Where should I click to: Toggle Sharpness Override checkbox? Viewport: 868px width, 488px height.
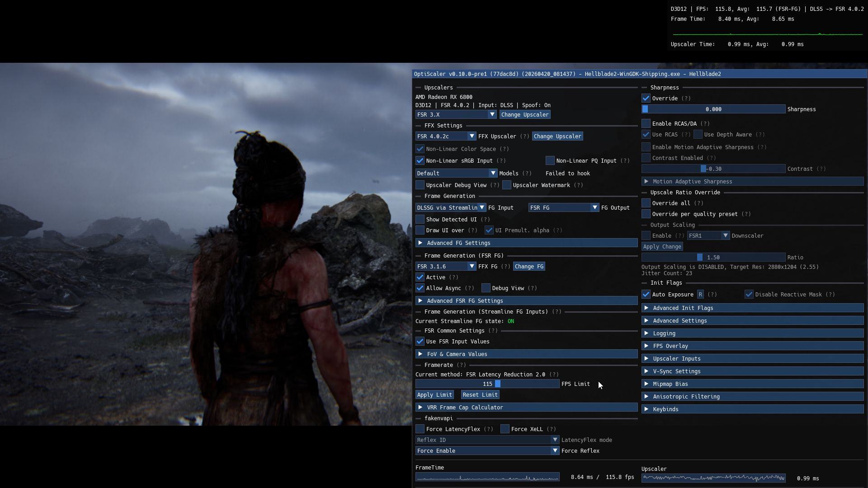(x=646, y=99)
